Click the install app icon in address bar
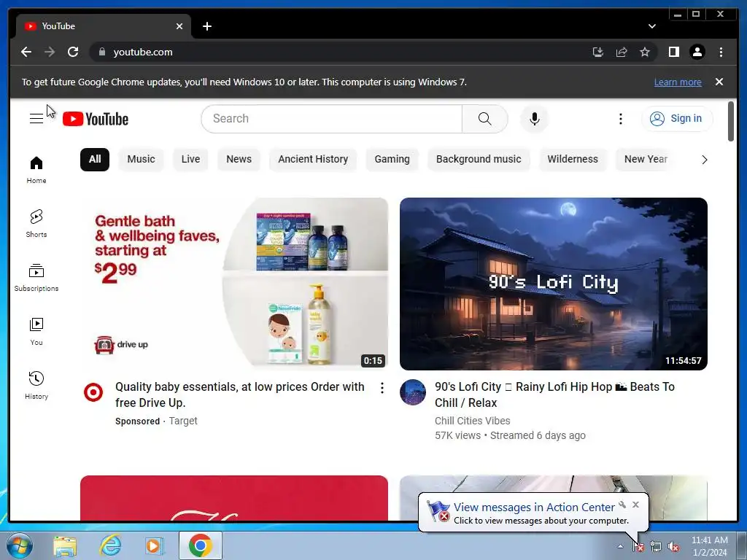 [x=598, y=52]
